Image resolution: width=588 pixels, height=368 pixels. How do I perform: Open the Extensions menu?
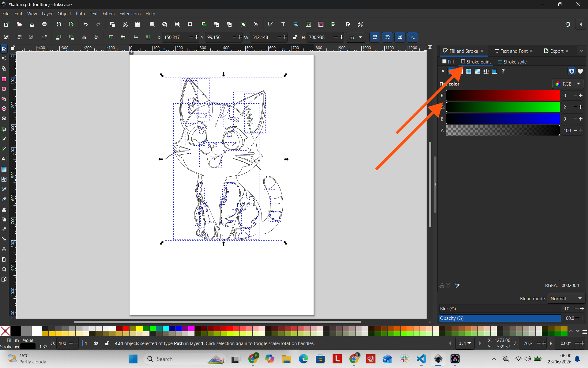pos(130,13)
